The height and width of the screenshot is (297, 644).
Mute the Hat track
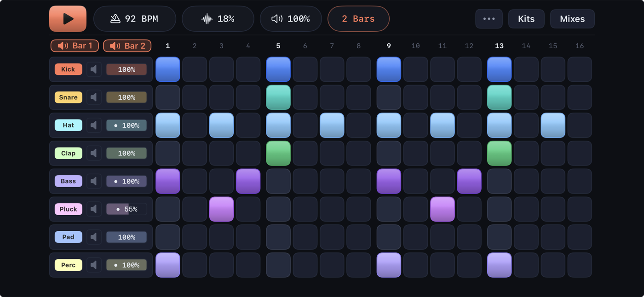point(94,125)
